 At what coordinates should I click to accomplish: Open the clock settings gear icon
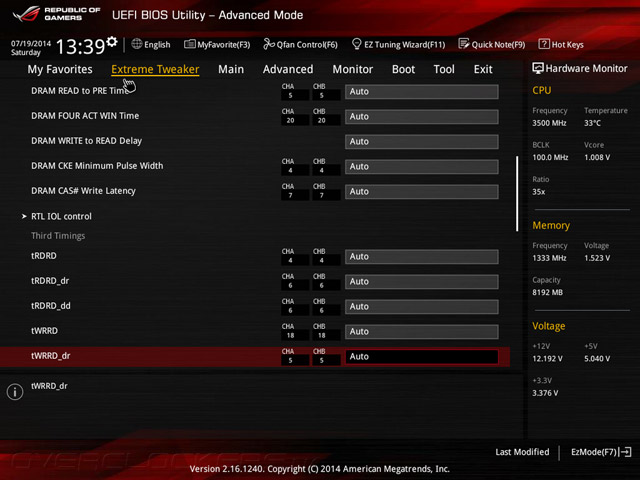[112, 42]
